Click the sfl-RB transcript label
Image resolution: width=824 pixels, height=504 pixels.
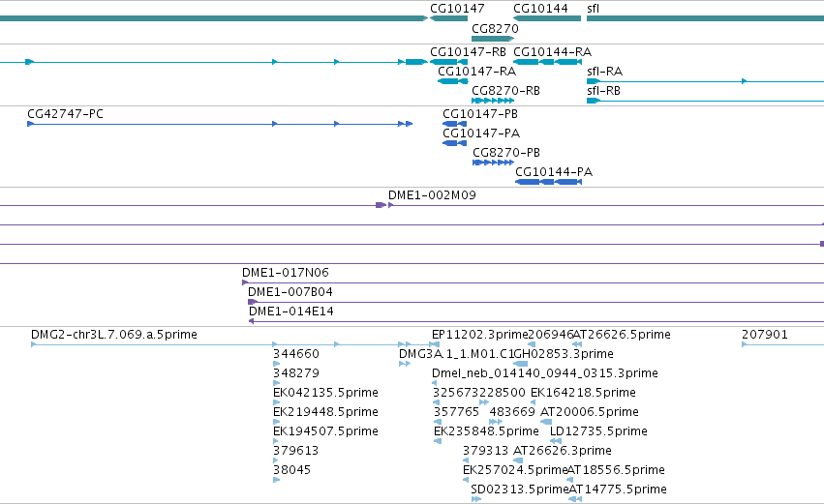603,91
